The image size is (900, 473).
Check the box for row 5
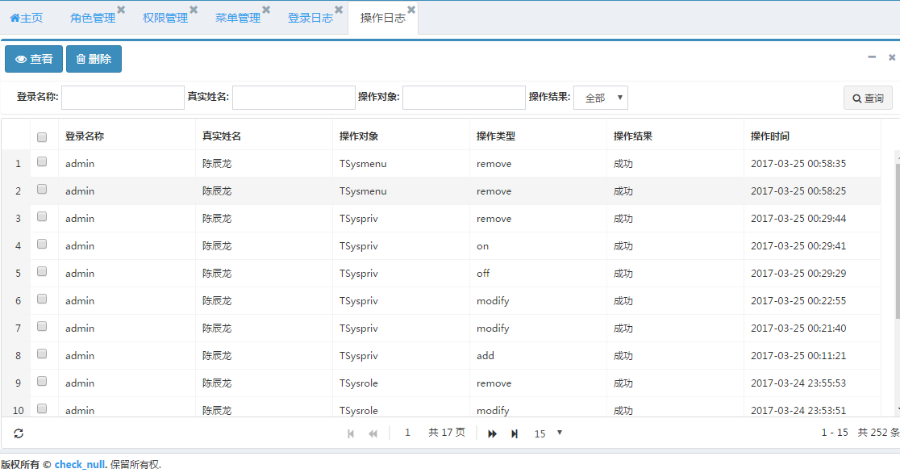pos(42,272)
